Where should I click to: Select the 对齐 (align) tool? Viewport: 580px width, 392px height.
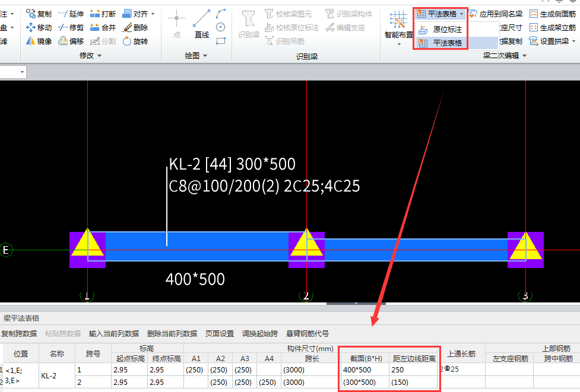point(135,14)
